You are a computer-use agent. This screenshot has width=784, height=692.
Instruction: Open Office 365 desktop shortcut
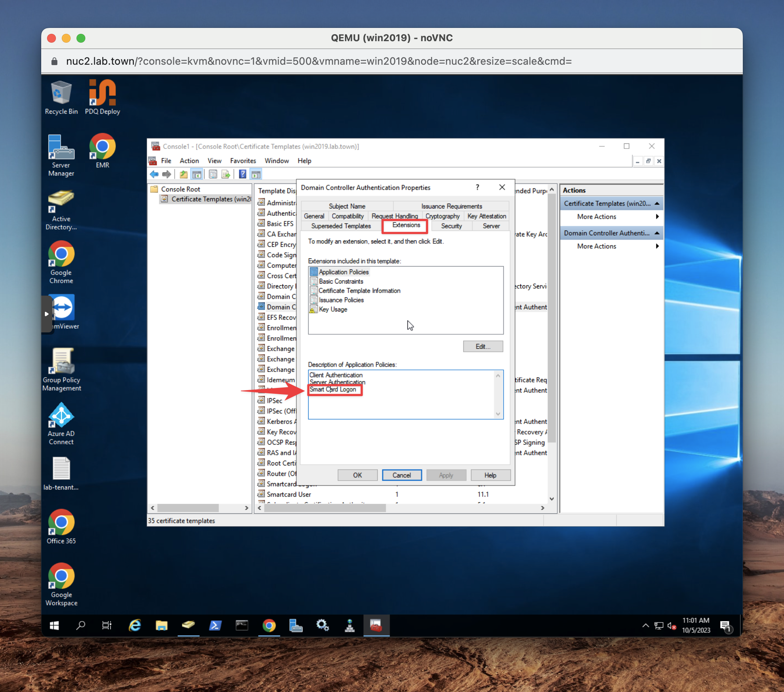coord(61,527)
